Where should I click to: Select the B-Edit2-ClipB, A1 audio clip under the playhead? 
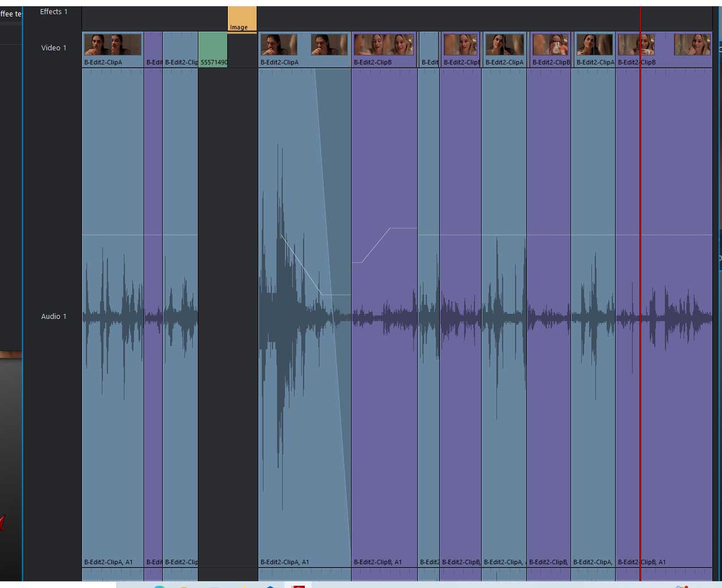[664, 317]
